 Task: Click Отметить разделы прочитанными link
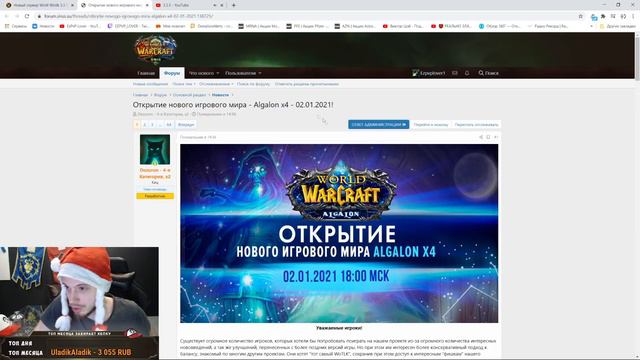coord(307,84)
